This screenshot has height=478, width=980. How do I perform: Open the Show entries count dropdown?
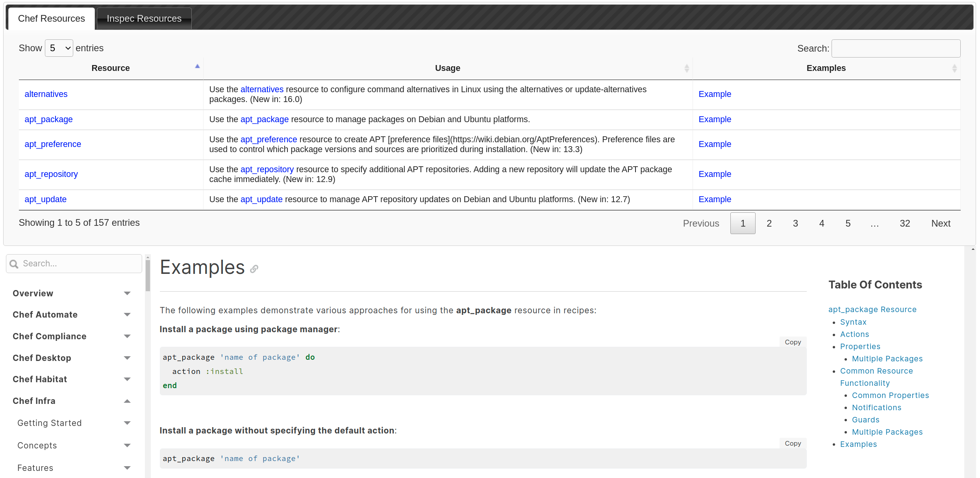[59, 48]
